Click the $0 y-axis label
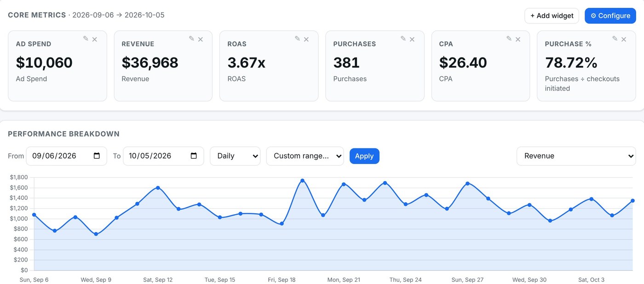The height and width of the screenshot is (284, 644). point(24,270)
